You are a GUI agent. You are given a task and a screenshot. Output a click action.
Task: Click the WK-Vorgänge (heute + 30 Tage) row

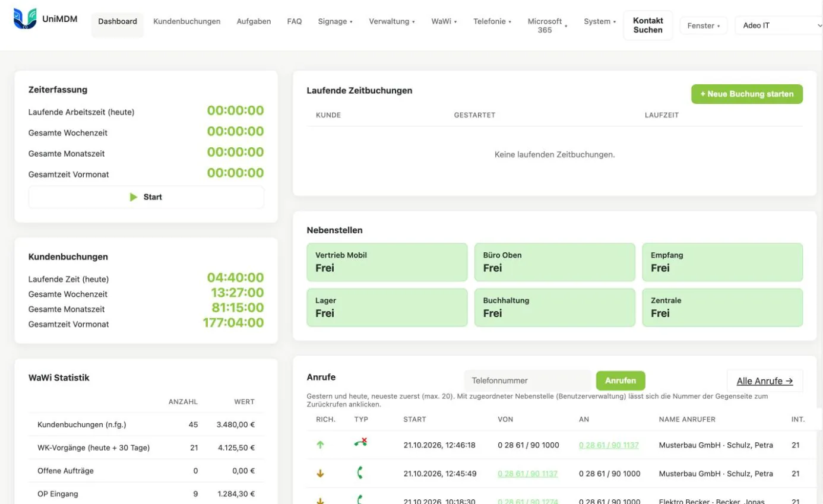[146, 448]
